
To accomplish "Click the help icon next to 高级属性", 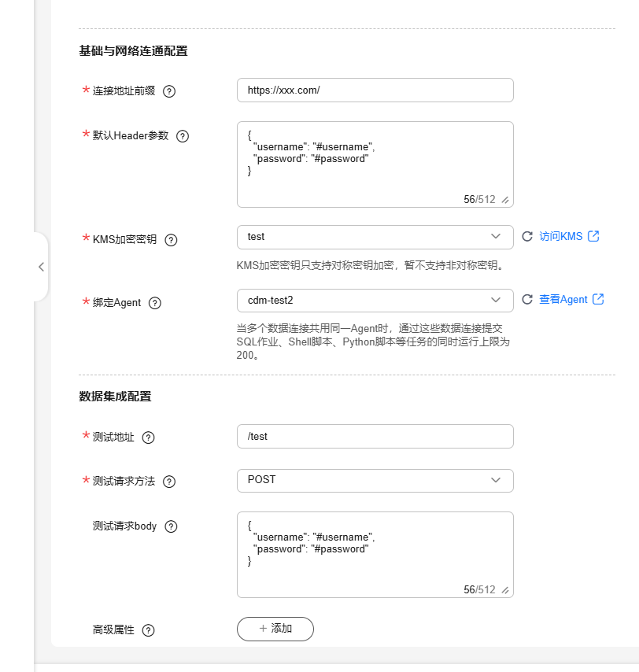I will click(x=148, y=630).
